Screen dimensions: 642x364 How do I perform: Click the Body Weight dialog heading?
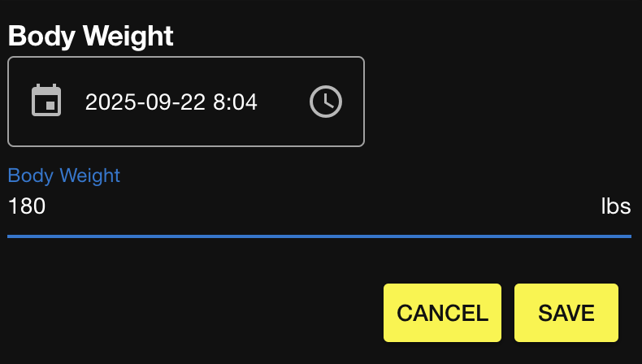(90, 37)
